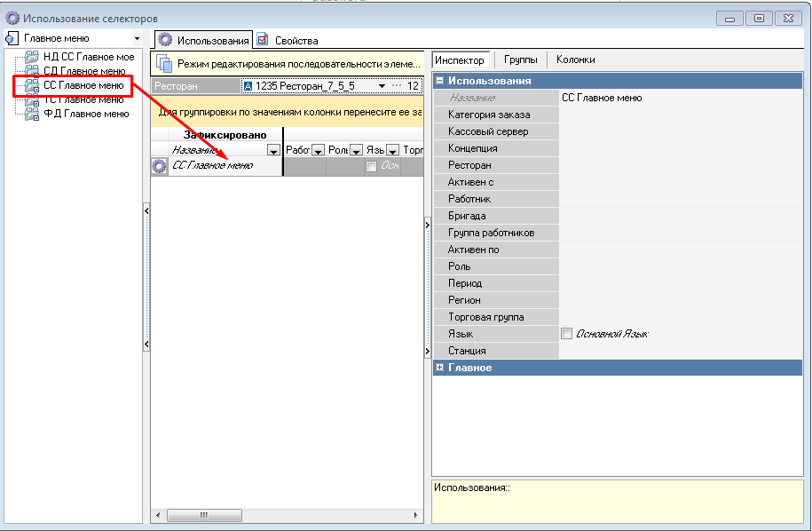Switch to the Колонки tab
This screenshot has width=812, height=531.
pos(575,59)
